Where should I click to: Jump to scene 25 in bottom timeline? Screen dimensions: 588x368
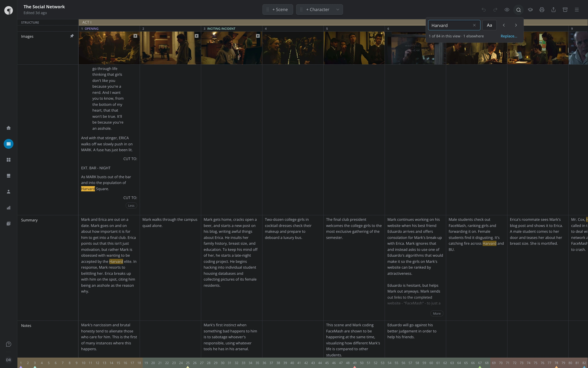click(x=188, y=363)
